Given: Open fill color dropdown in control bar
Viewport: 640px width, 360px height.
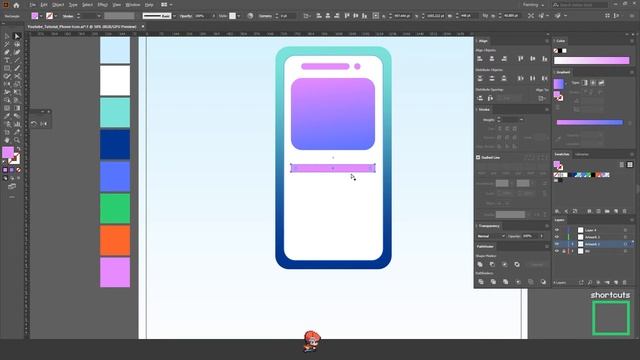Looking at the screenshot, I should click(x=41, y=16).
